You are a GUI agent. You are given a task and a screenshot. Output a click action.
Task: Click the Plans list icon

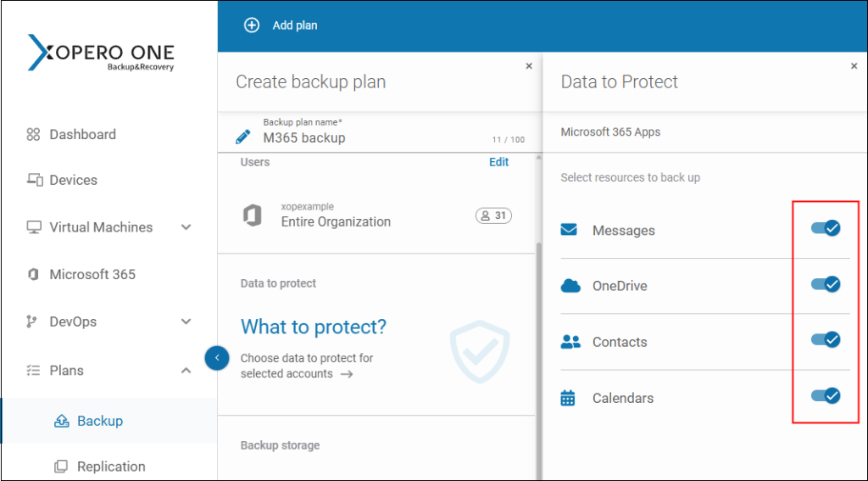click(x=33, y=370)
